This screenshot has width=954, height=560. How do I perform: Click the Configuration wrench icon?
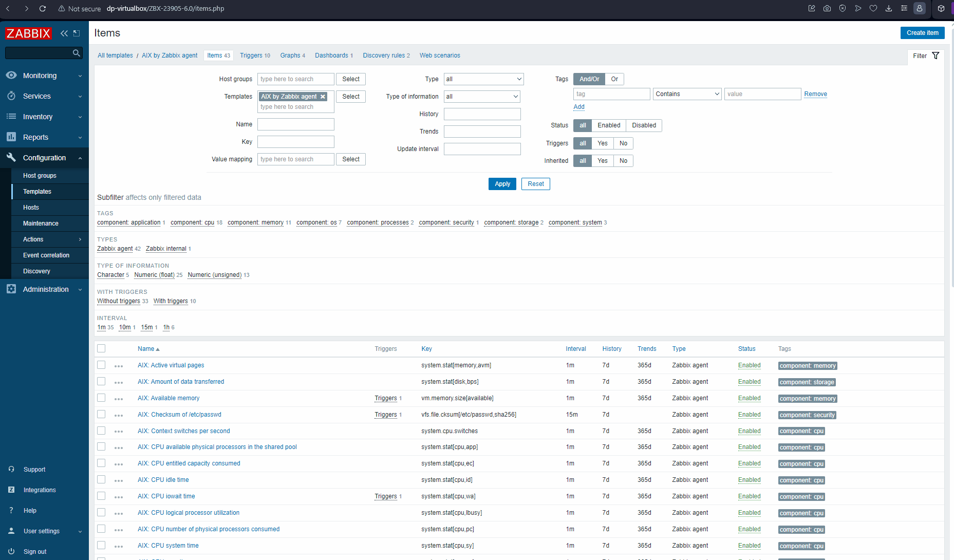point(11,157)
